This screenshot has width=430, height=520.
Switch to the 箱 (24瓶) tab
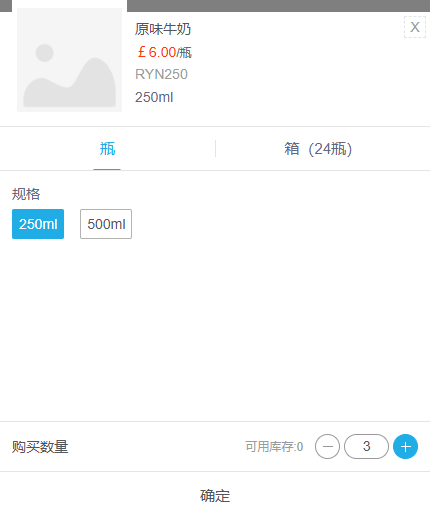tap(318, 149)
